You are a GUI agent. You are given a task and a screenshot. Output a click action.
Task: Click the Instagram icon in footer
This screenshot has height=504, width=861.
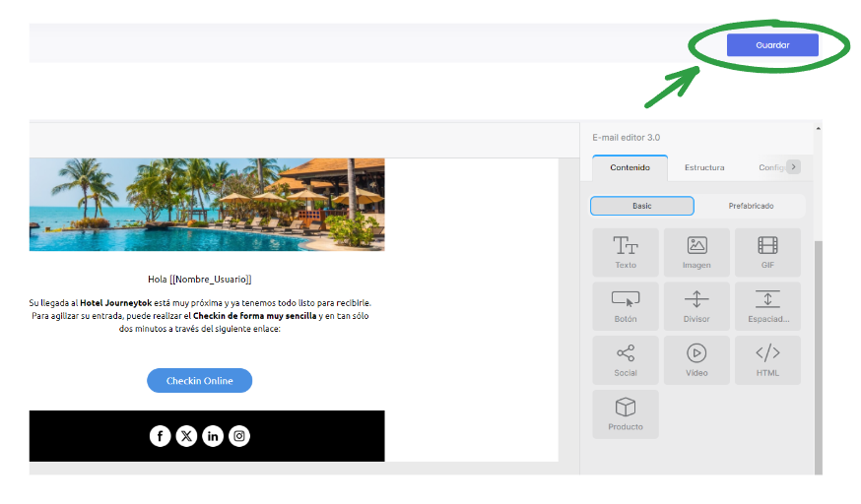tap(239, 436)
